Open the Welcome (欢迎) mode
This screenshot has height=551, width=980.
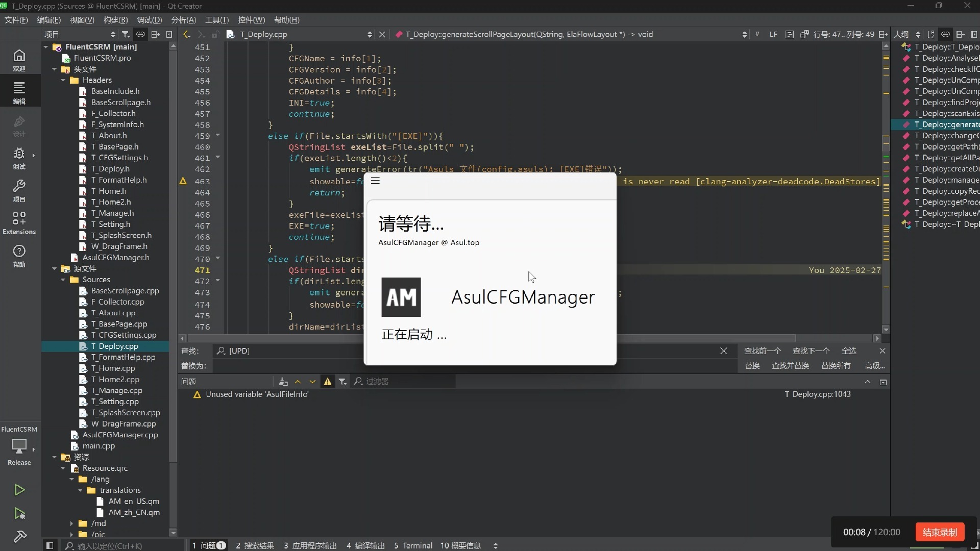click(19, 60)
